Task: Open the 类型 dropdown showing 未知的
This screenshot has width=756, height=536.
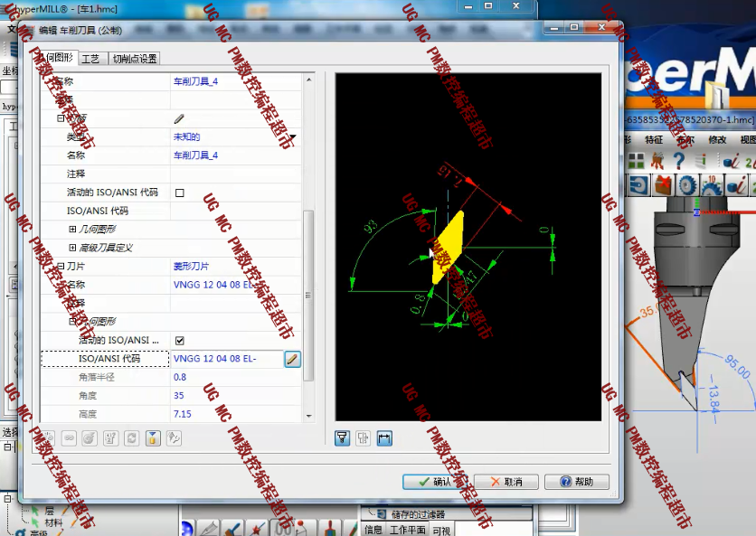Action: 292,136
